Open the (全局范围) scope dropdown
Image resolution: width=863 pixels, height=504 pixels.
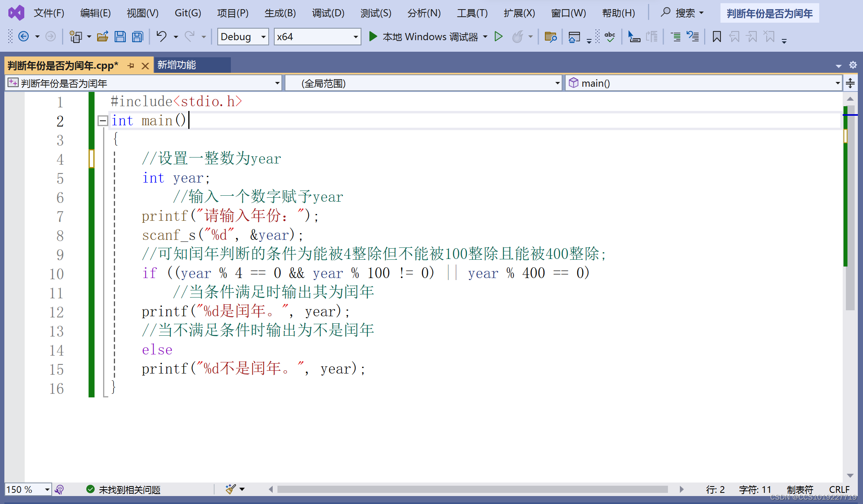click(x=424, y=83)
